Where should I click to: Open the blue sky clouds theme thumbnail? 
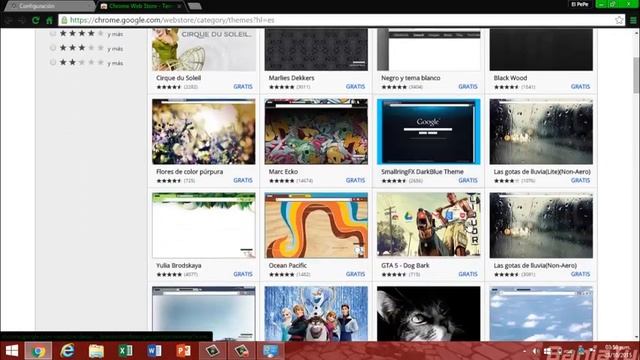541,313
